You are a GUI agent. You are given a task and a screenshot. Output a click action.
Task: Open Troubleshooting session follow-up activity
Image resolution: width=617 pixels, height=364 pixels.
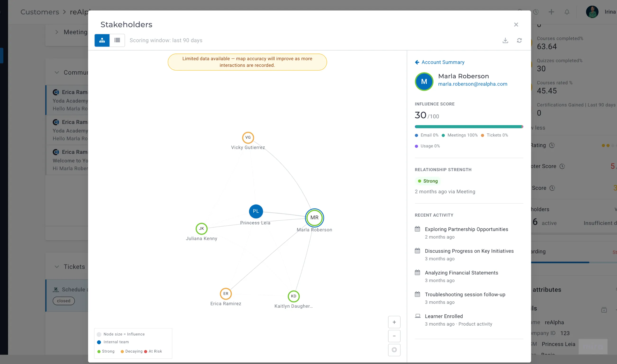(465, 294)
